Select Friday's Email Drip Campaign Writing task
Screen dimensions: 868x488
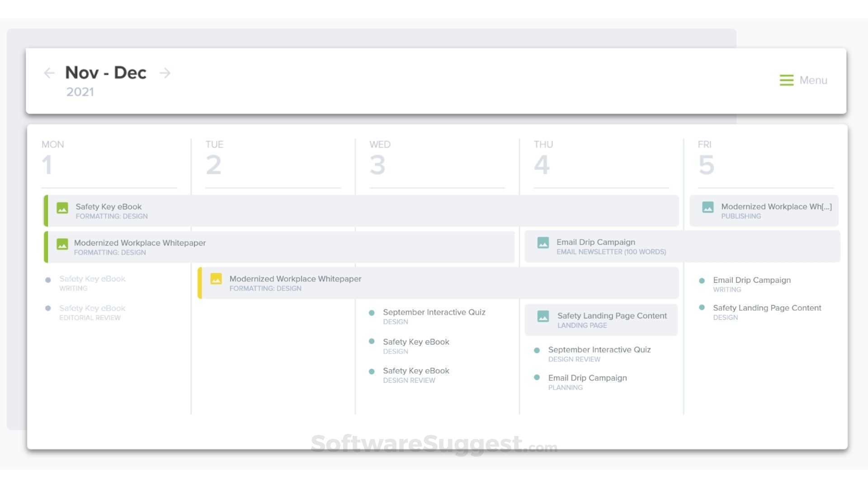pyautogui.click(x=751, y=280)
